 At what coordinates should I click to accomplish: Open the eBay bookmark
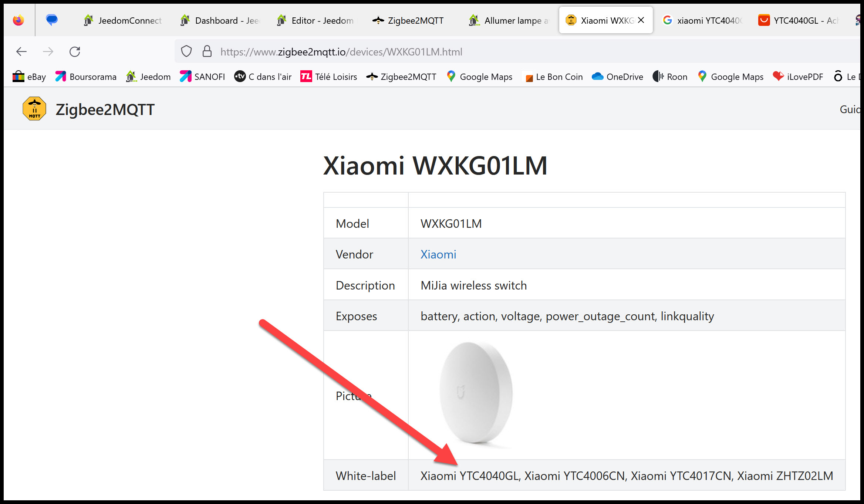29,77
